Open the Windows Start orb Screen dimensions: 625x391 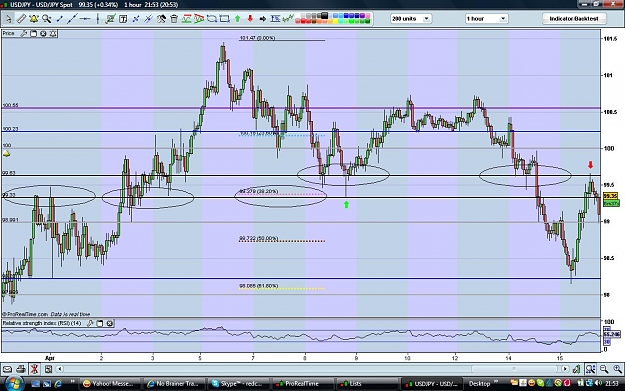14,384
